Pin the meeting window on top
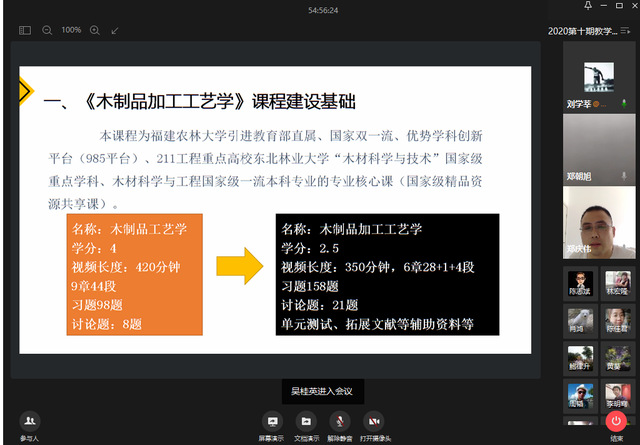 pyautogui.click(x=588, y=5)
